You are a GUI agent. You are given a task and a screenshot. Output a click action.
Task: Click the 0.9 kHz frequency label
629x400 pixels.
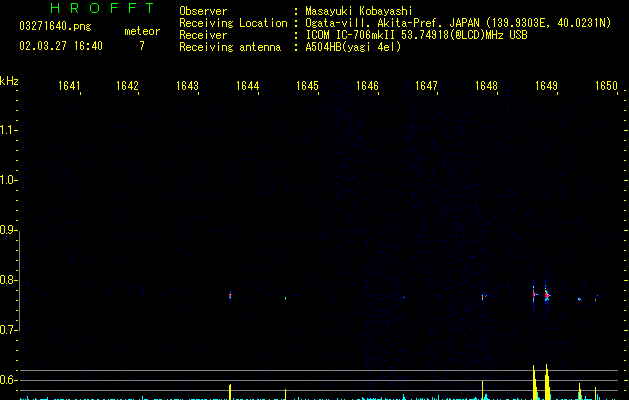pos(8,230)
